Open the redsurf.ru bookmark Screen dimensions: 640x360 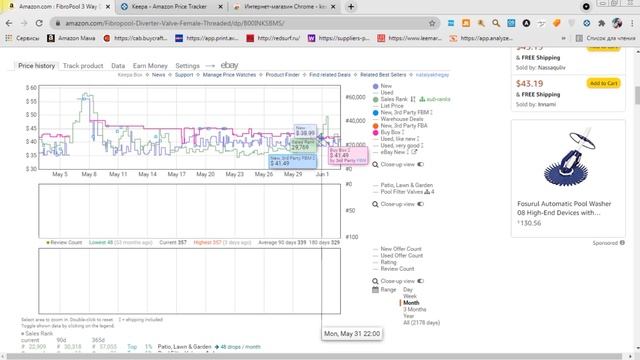click(x=273, y=38)
